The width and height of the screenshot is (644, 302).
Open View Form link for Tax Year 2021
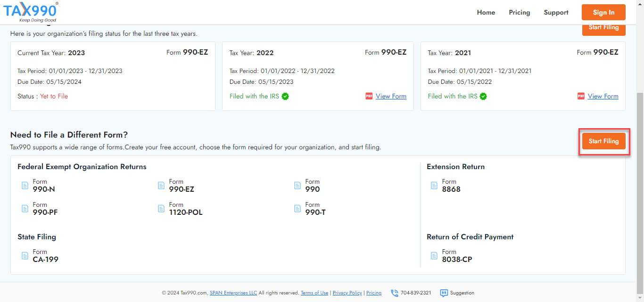coord(603,96)
